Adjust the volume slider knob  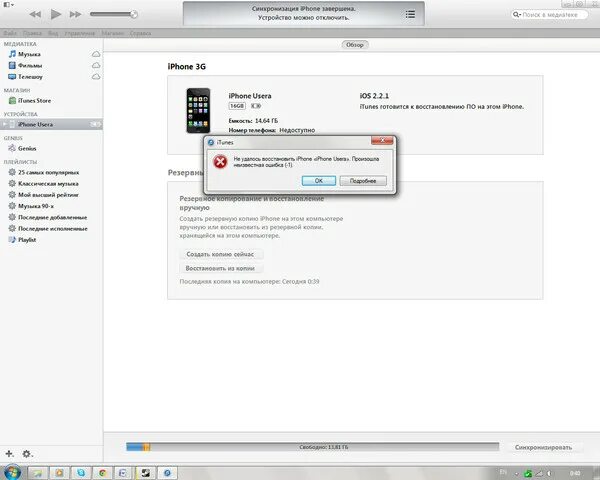coord(134,15)
